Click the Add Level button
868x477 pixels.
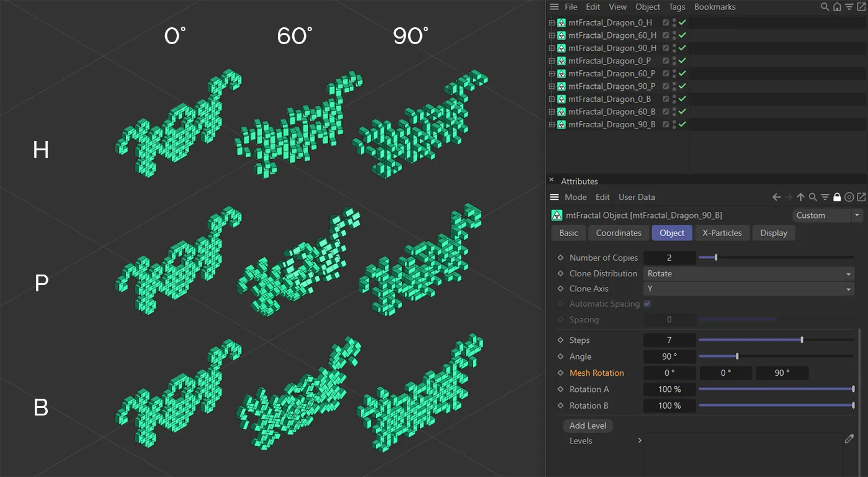[587, 425]
